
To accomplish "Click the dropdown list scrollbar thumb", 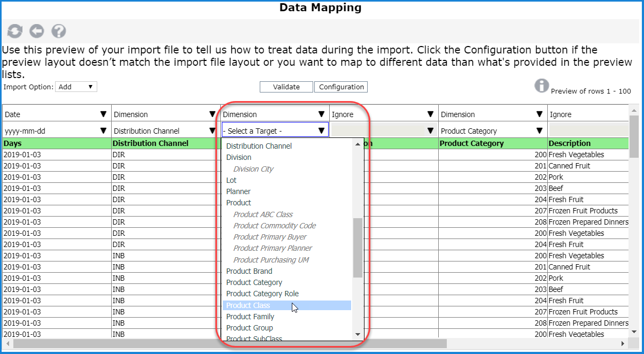I will click(358, 247).
